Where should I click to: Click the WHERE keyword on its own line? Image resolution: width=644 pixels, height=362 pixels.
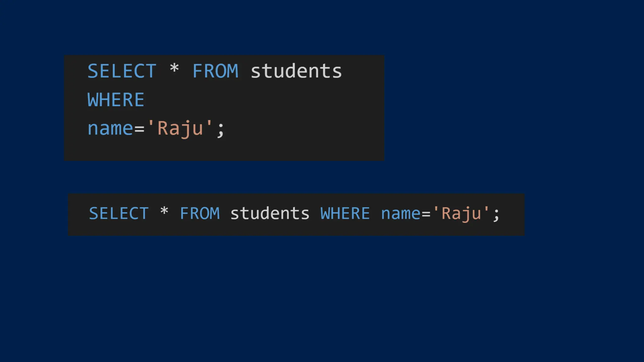tap(116, 100)
